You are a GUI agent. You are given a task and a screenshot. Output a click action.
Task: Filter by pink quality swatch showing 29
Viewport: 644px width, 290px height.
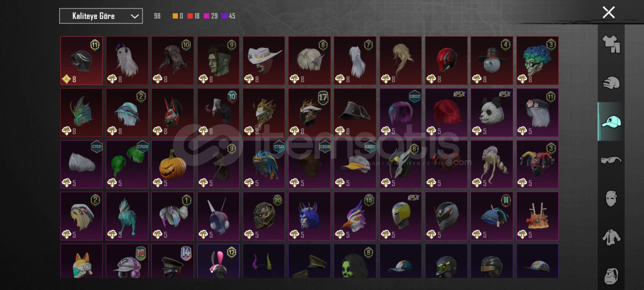coord(206,16)
